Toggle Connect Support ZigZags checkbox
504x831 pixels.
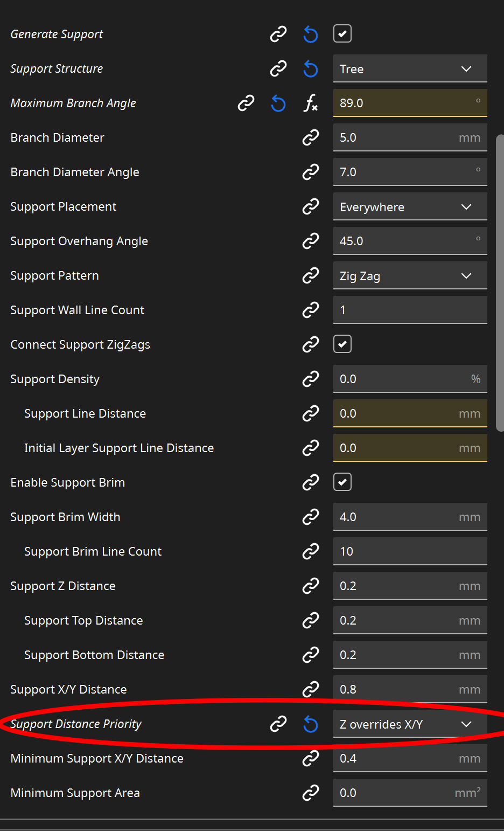tap(342, 344)
